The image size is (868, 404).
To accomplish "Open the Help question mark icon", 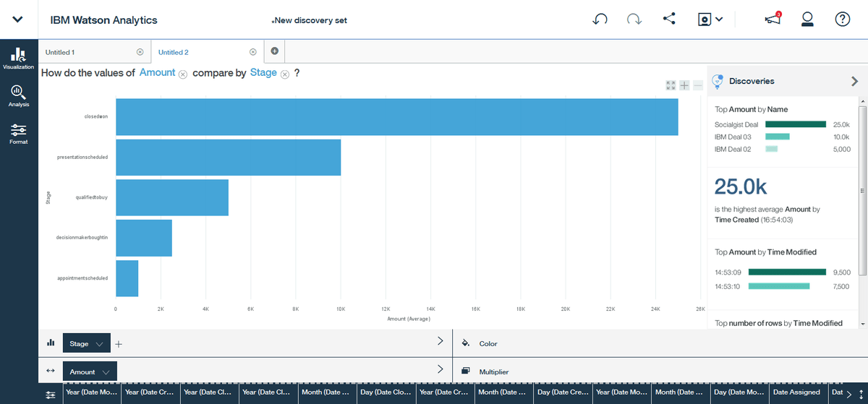I will (x=842, y=20).
